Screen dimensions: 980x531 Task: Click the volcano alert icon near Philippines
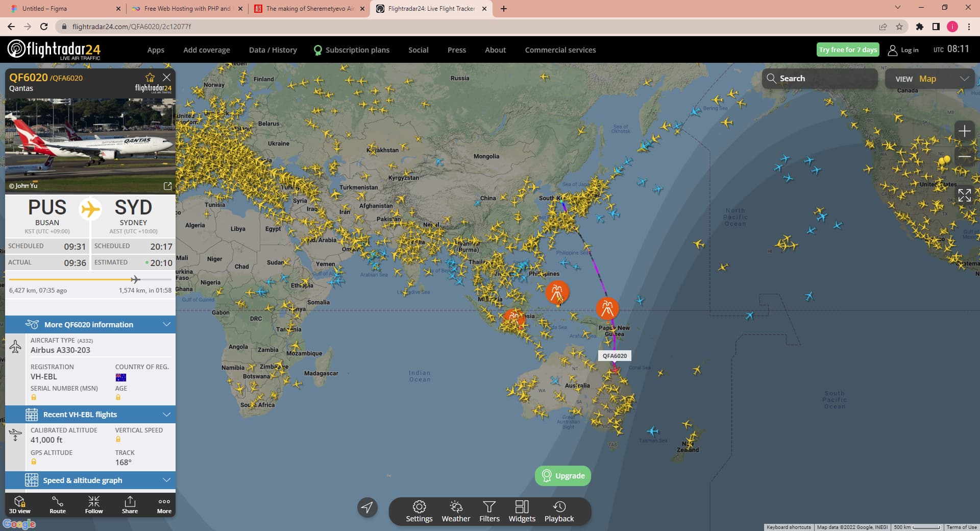(557, 293)
